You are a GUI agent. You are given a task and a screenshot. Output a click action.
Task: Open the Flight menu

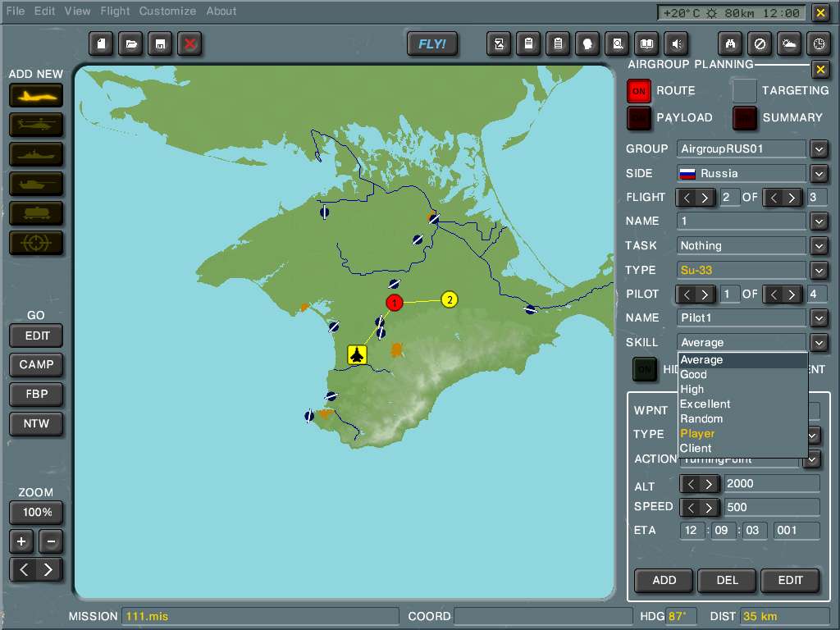click(115, 11)
